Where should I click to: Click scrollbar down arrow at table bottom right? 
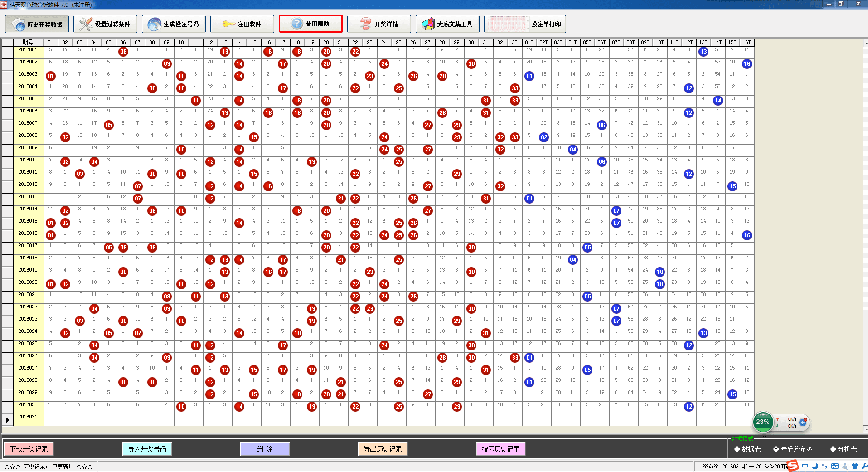click(865, 429)
